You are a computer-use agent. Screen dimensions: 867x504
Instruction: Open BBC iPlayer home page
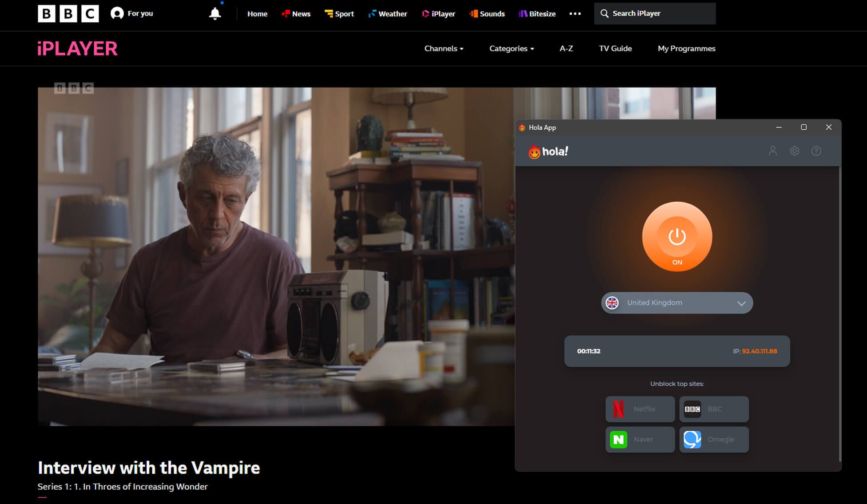[77, 48]
